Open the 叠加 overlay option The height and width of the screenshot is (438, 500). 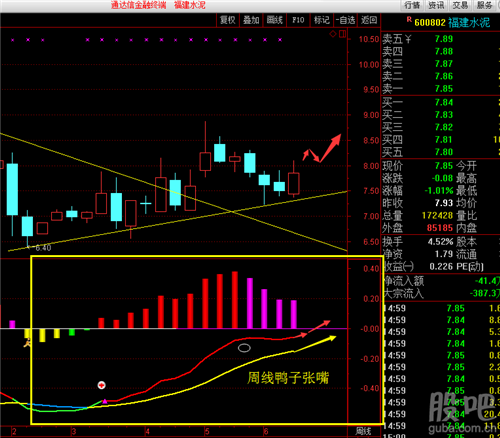click(251, 20)
